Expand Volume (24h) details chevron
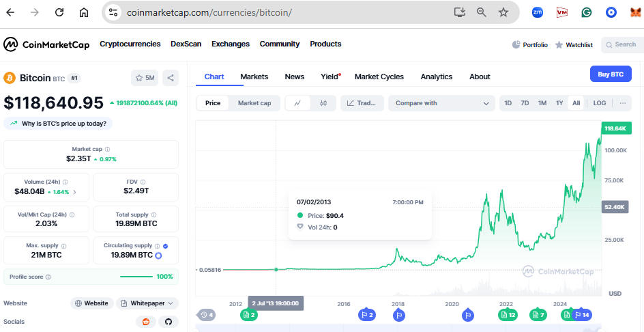Viewport: 644px width, 332px height. (74, 192)
